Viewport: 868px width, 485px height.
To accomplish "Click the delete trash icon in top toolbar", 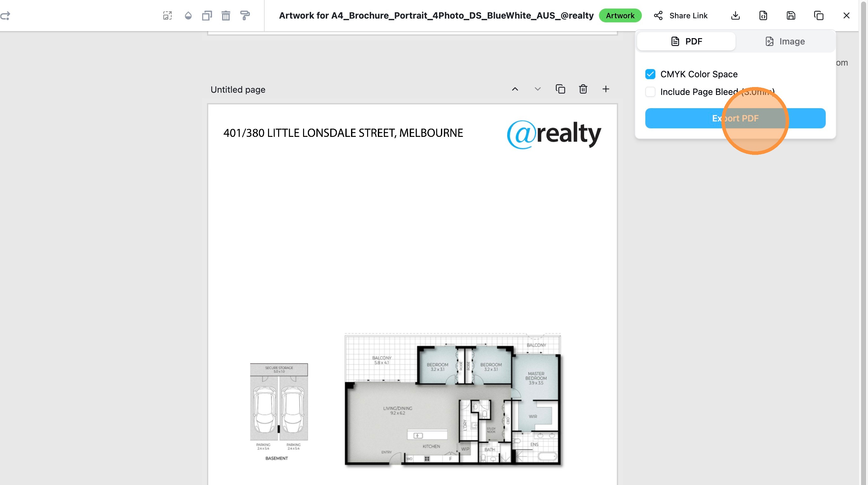I will tap(226, 15).
